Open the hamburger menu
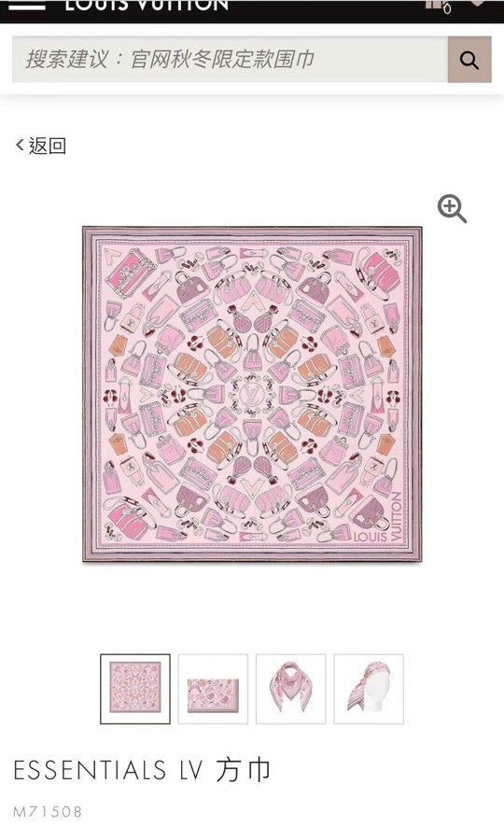Viewport: 504px width, 826px height. pos(27,6)
